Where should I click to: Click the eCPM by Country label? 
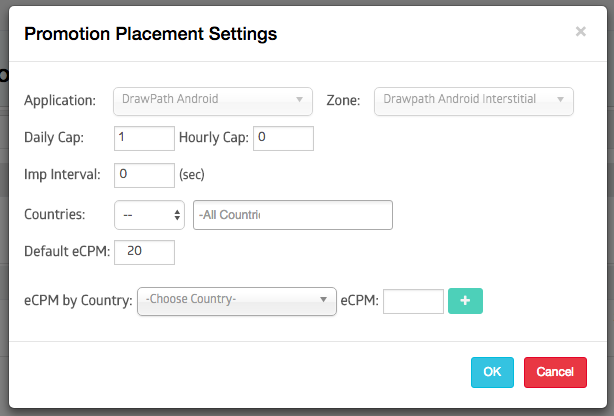click(x=78, y=301)
